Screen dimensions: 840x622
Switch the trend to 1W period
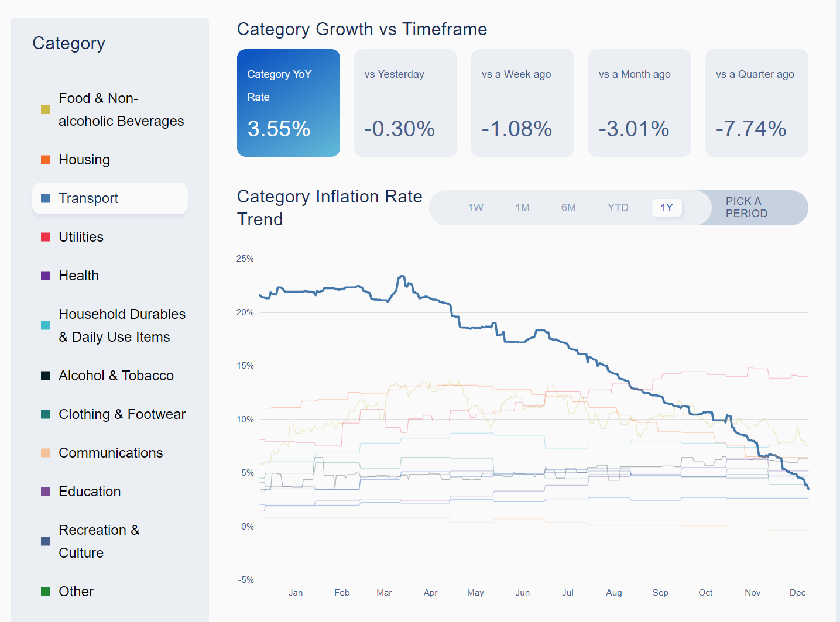coord(475,208)
